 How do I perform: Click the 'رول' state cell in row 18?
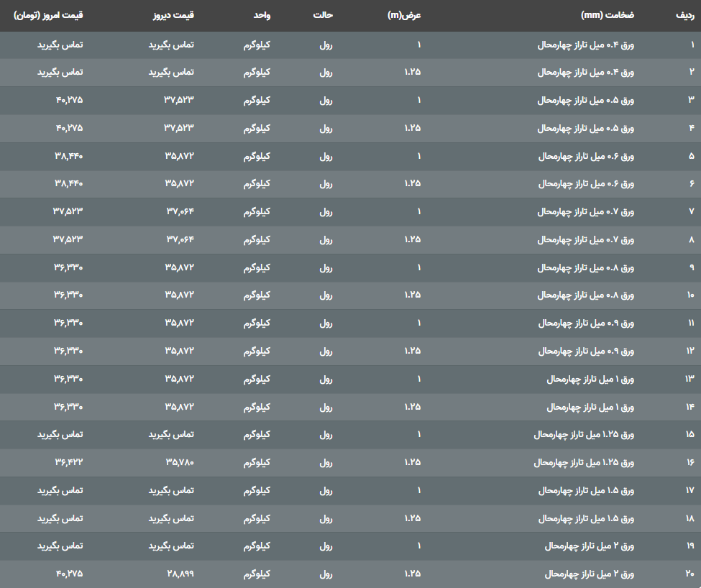point(326,518)
